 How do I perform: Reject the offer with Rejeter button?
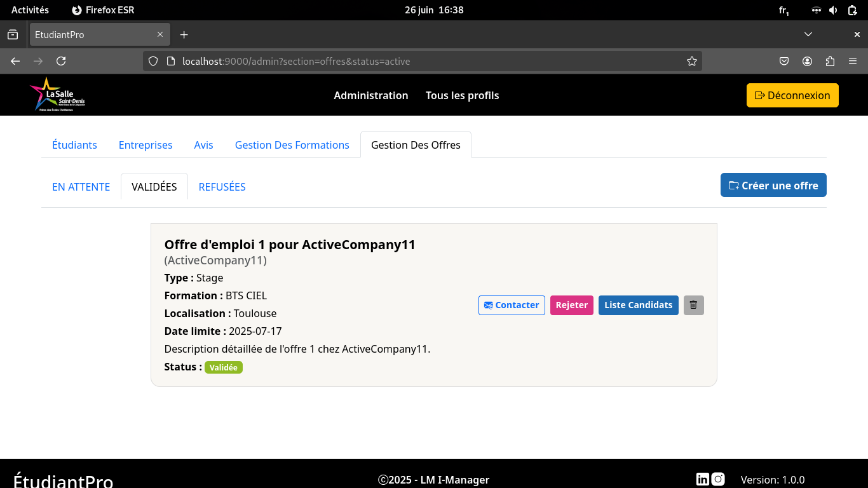pos(571,305)
